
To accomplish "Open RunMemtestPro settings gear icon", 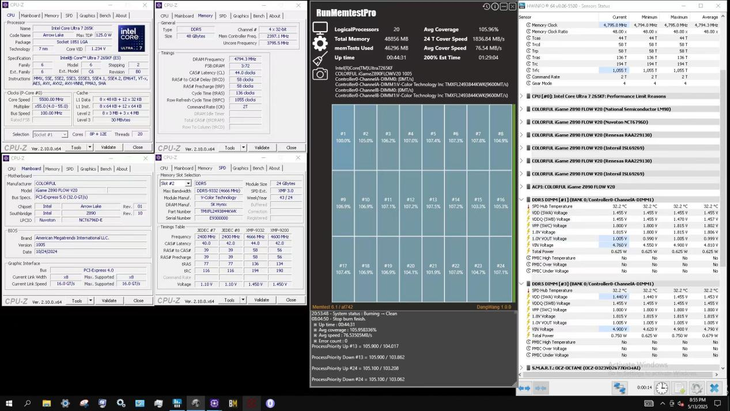I will 320,43.
